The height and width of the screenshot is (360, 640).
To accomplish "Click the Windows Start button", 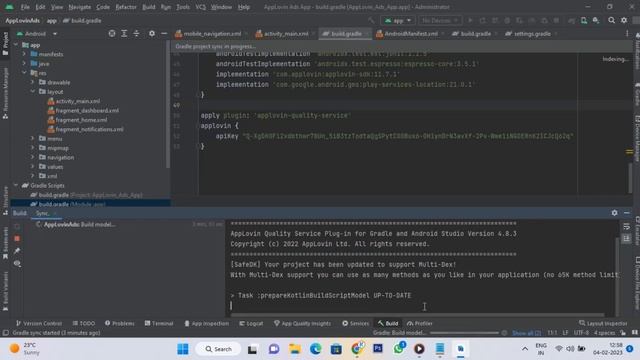I will click(x=183, y=349).
